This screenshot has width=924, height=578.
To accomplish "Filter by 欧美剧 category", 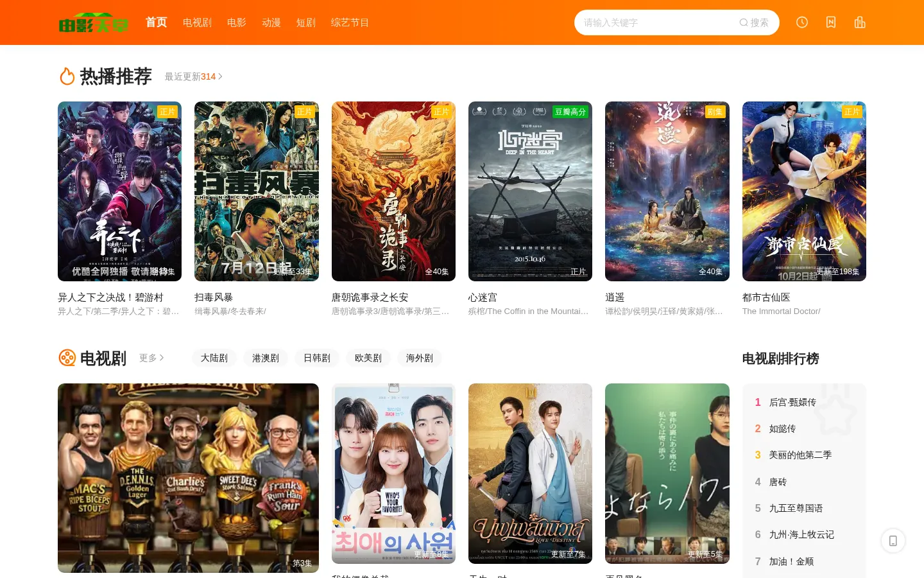I will point(368,358).
